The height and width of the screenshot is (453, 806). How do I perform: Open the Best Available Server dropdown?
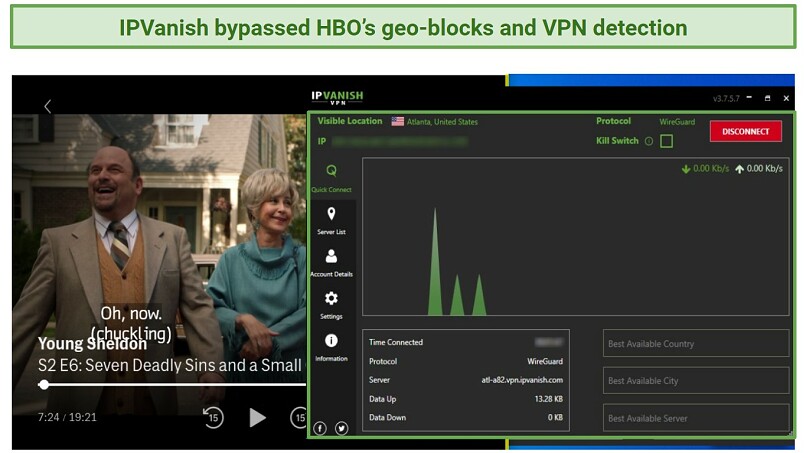pos(696,418)
